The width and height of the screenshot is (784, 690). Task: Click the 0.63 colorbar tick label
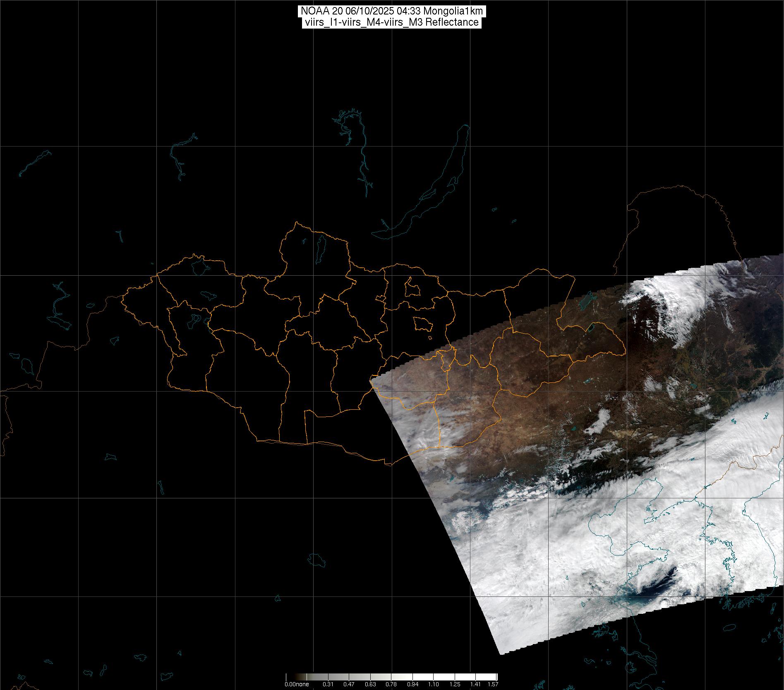click(x=370, y=684)
